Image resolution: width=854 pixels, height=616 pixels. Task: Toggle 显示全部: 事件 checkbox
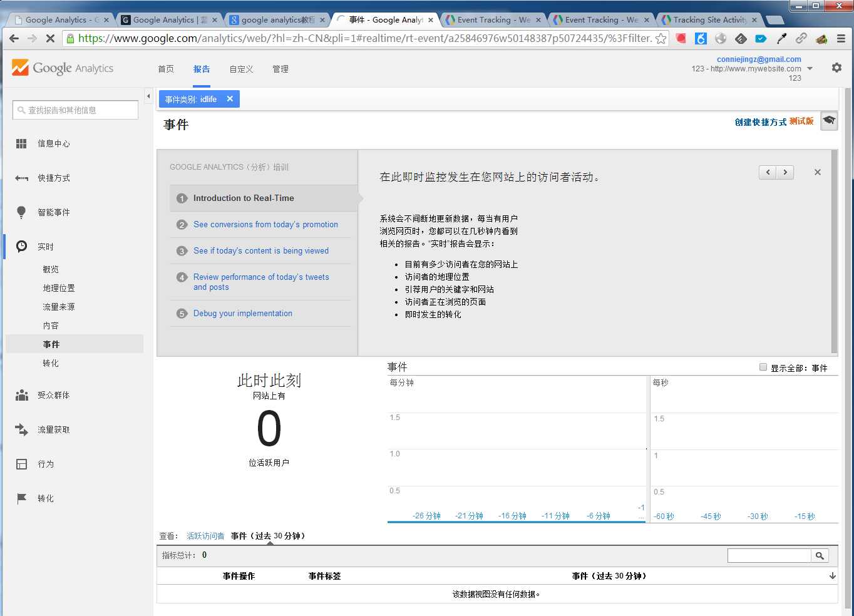[x=763, y=367]
